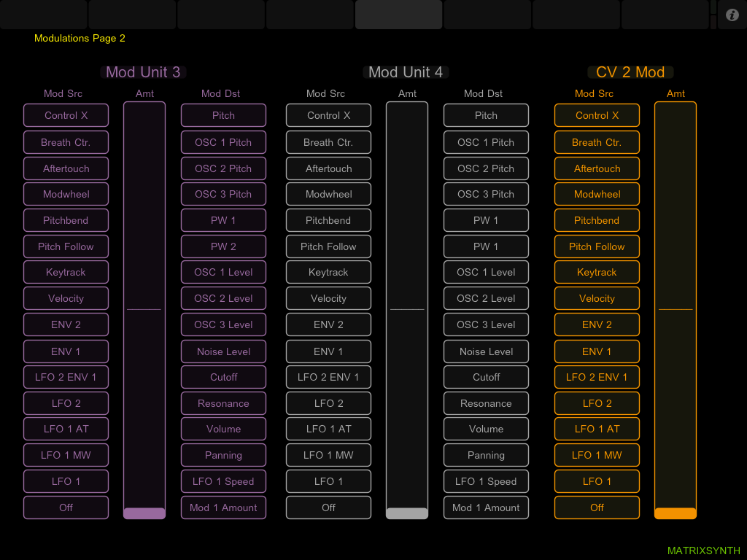This screenshot has width=747, height=560.
Task: Set Mod Unit 4 destination to Resonance
Action: tap(486, 403)
